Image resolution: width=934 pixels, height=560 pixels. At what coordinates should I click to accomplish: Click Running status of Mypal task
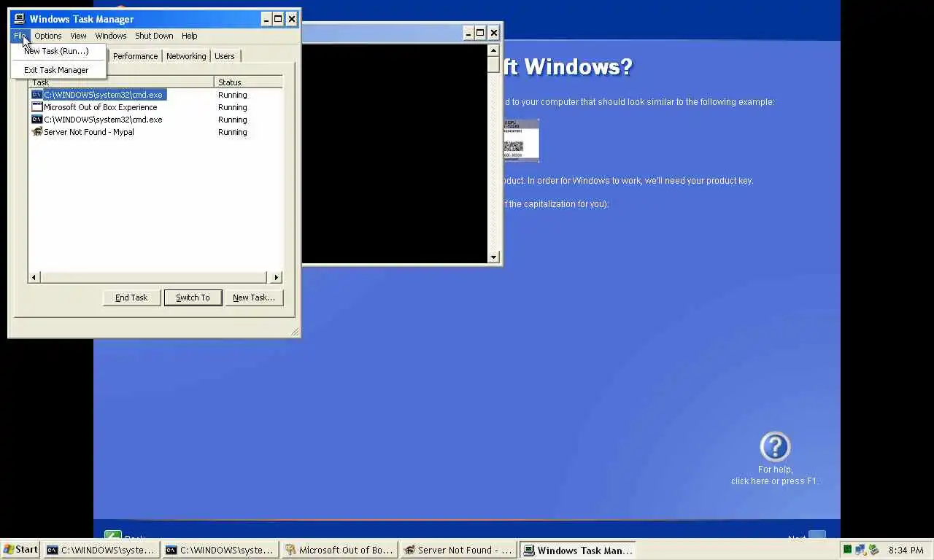click(x=233, y=132)
